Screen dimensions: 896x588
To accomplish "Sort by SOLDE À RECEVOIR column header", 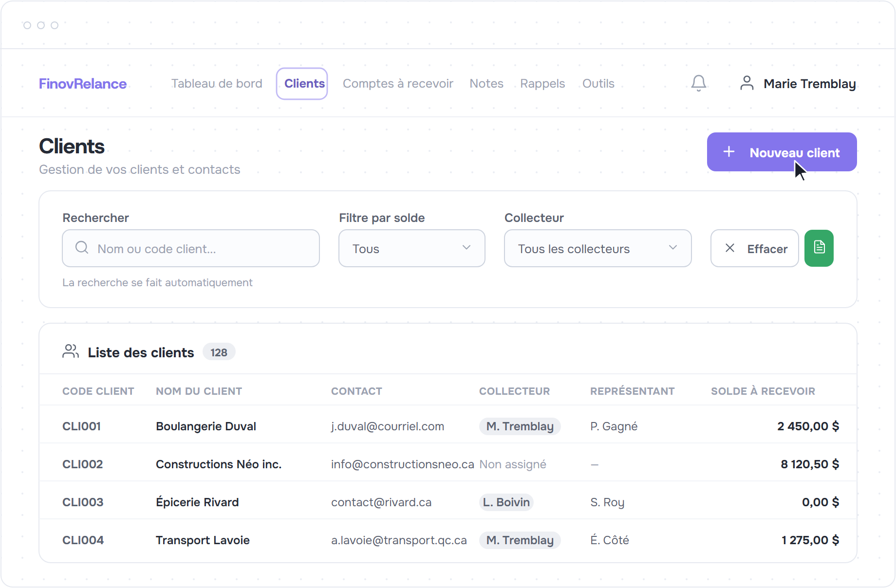I will pyautogui.click(x=763, y=391).
